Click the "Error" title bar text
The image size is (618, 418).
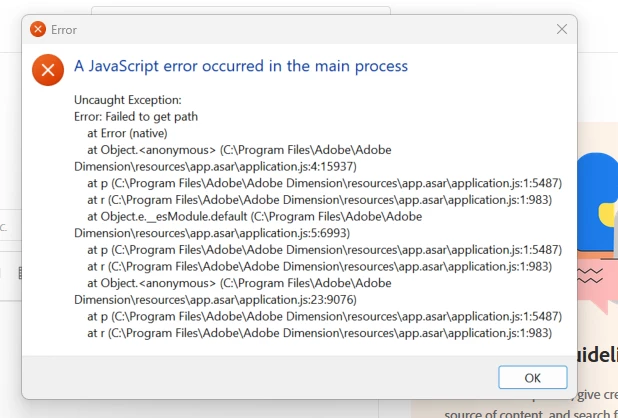tap(64, 30)
